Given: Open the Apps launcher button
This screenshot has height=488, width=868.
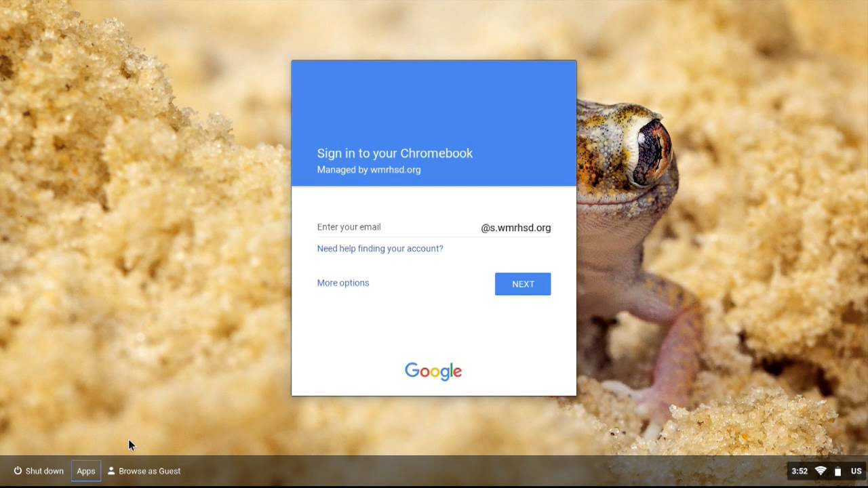Looking at the screenshot, I should (86, 471).
